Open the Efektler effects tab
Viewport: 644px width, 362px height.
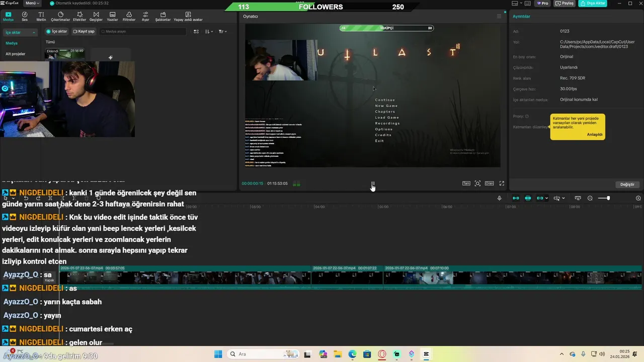click(79, 17)
